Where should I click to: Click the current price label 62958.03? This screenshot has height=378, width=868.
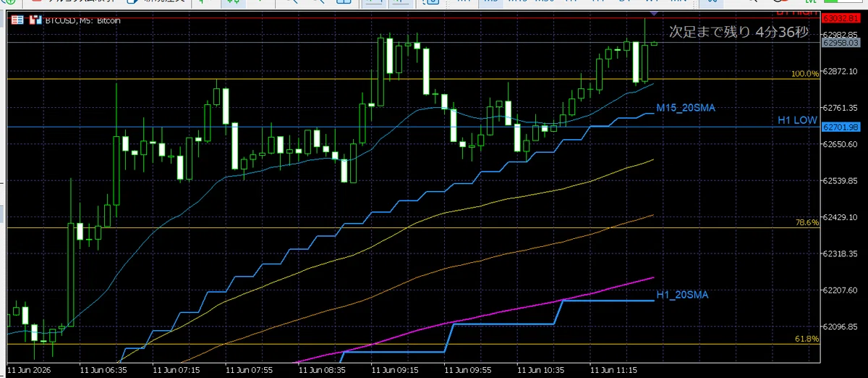coord(841,43)
